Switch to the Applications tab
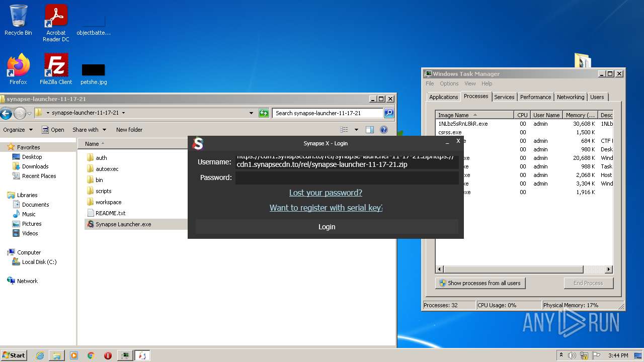Viewport: 644px width, 362px height. [x=443, y=97]
